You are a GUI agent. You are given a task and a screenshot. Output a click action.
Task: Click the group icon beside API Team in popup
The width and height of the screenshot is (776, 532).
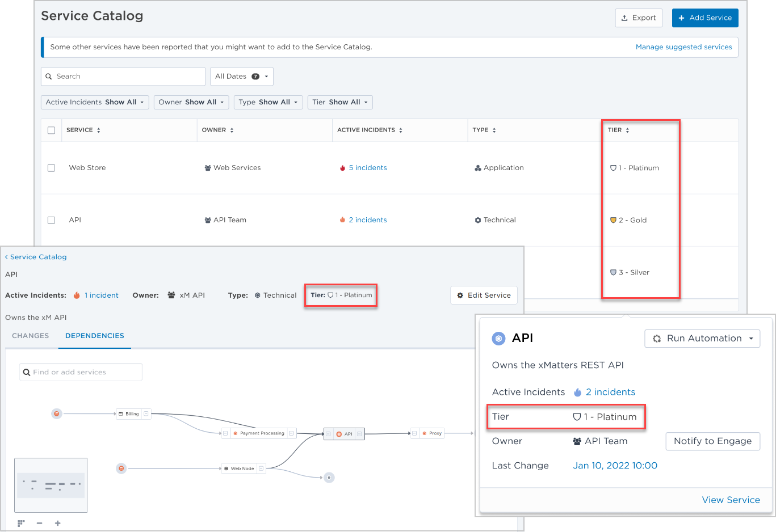click(577, 441)
